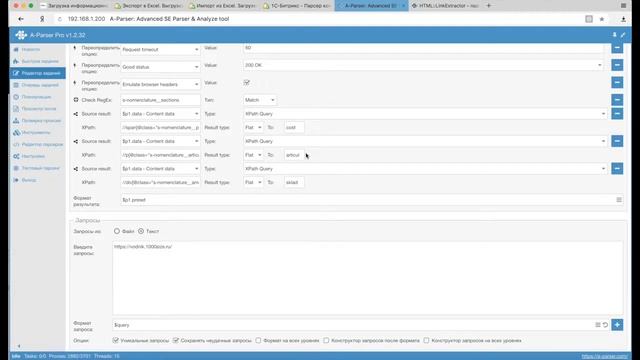640x360 pixels.
Task: Enable Формат на всех уровнях checkbox
Action: pyautogui.click(x=258, y=340)
